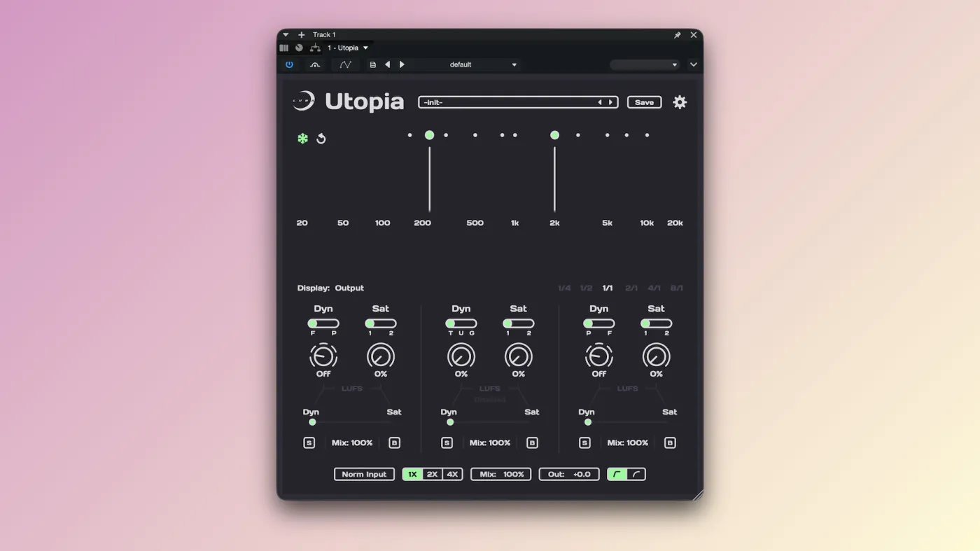Viewport: 980px width, 551px height.
Task: Click the Out: +0.0 output field
Action: (569, 474)
